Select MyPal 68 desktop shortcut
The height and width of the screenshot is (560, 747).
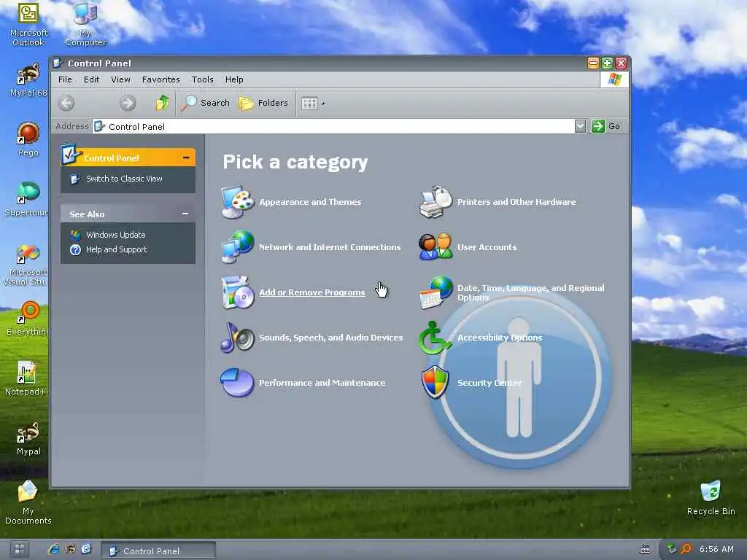click(28, 80)
